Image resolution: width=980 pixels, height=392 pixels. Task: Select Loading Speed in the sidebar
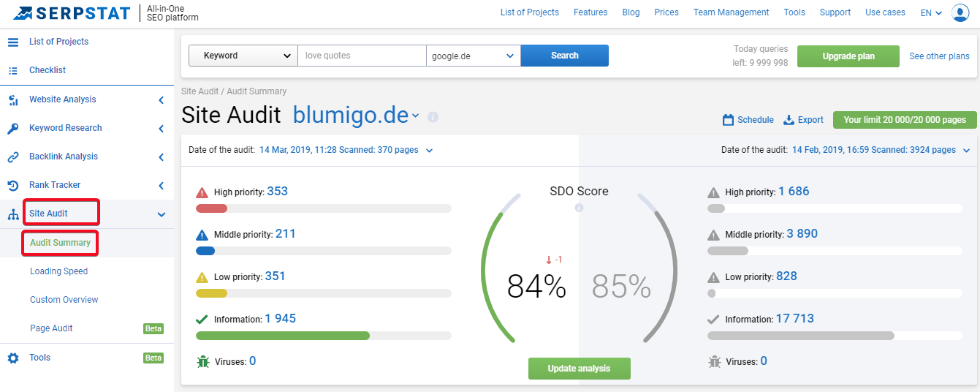tap(58, 271)
